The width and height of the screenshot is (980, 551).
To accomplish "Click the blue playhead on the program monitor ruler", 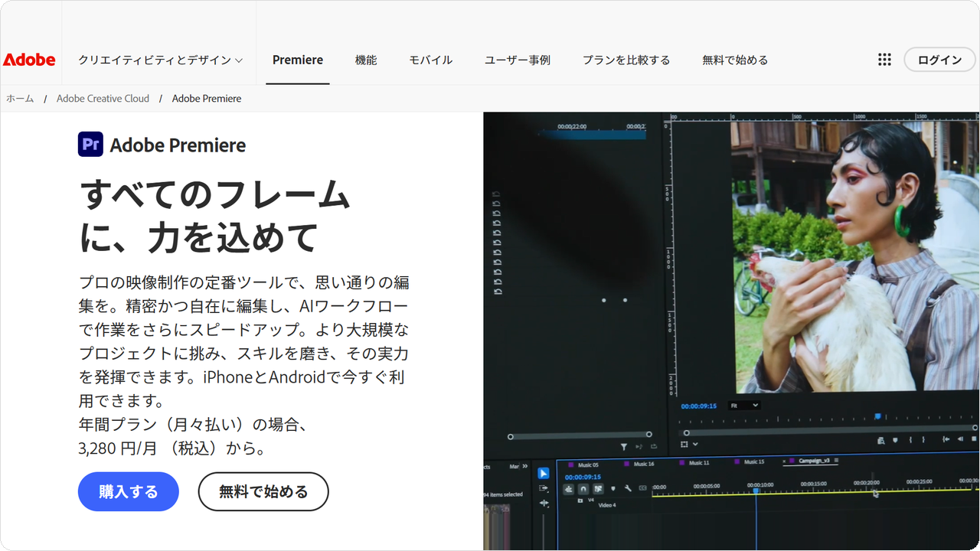I will (x=877, y=416).
